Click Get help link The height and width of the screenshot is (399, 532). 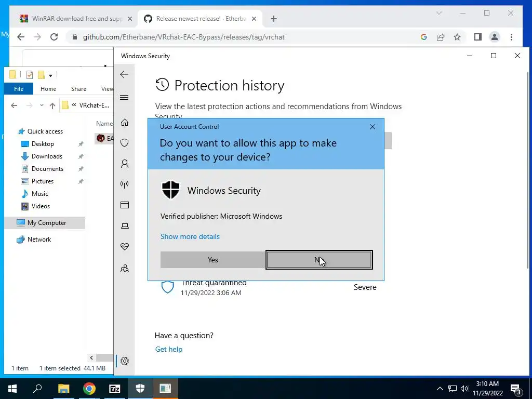click(169, 349)
